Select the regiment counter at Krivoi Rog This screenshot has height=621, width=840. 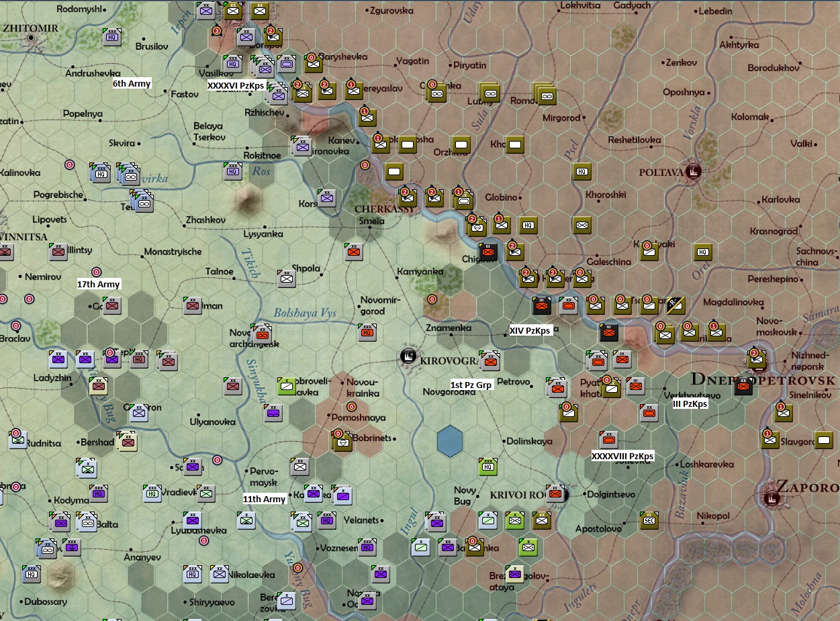[x=555, y=493]
